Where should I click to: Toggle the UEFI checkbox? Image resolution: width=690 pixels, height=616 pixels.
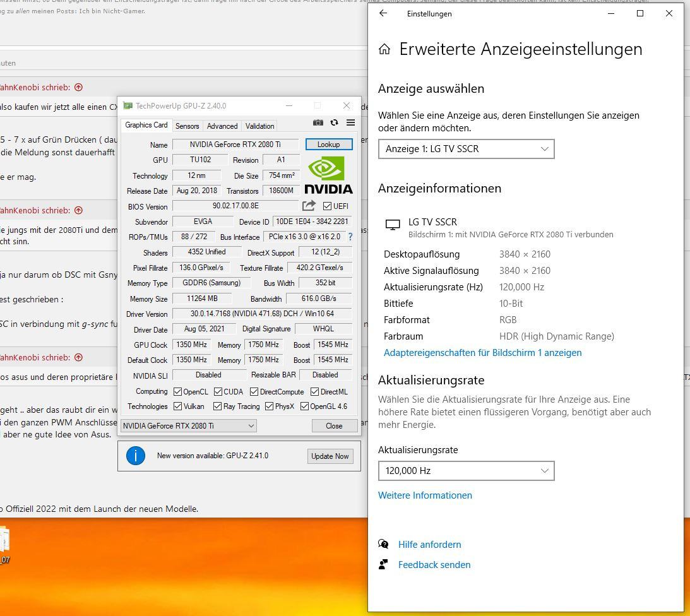coord(327,206)
